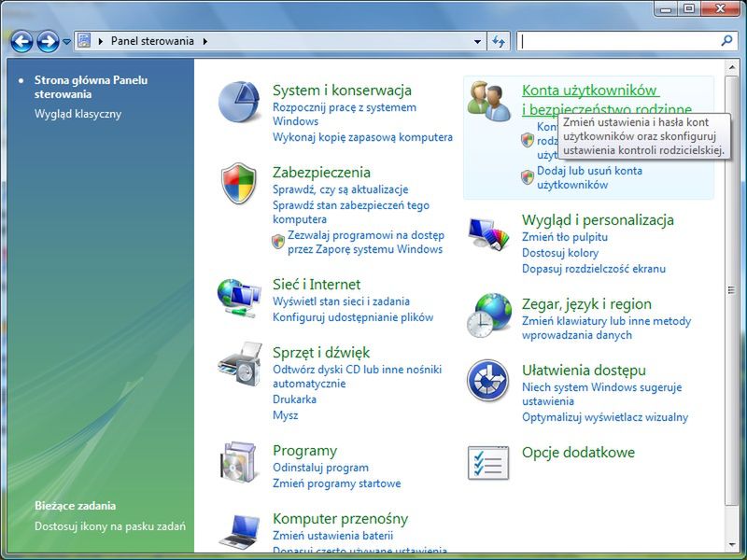Click shield icon beside Zezwalaj programowi na dostęp

(278, 242)
